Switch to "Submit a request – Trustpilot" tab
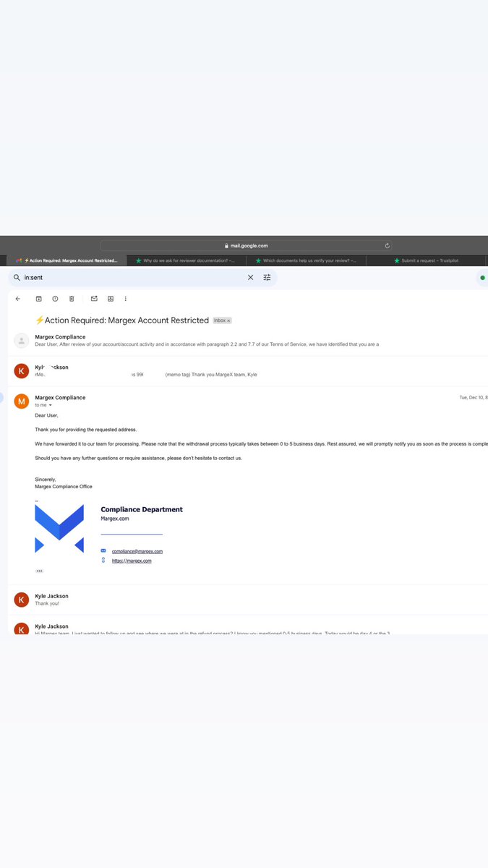Image resolution: width=488 pixels, height=868 pixels. tap(426, 260)
